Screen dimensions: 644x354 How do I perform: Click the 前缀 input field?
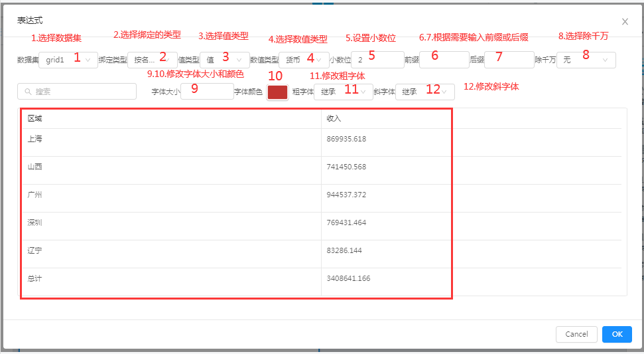[444, 60]
